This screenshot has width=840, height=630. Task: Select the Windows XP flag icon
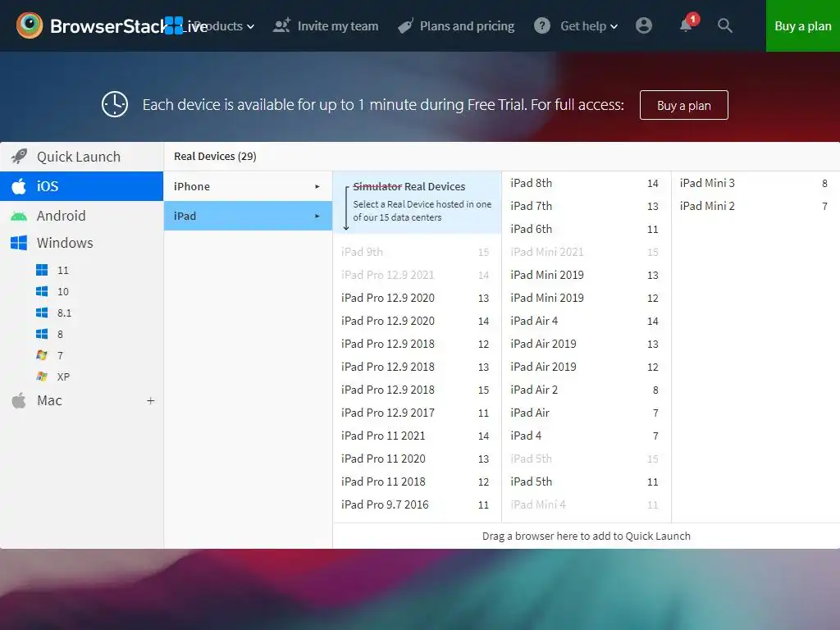42,377
